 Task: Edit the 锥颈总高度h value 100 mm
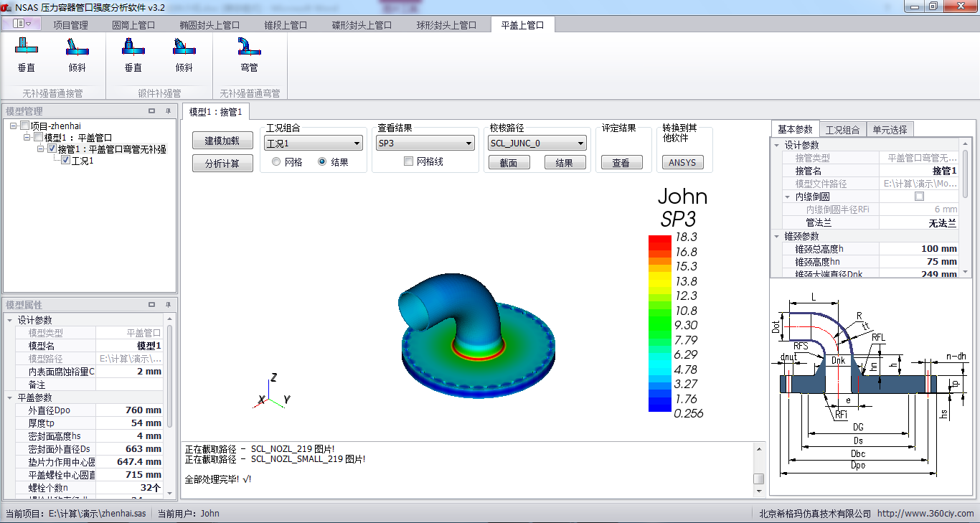coord(919,249)
